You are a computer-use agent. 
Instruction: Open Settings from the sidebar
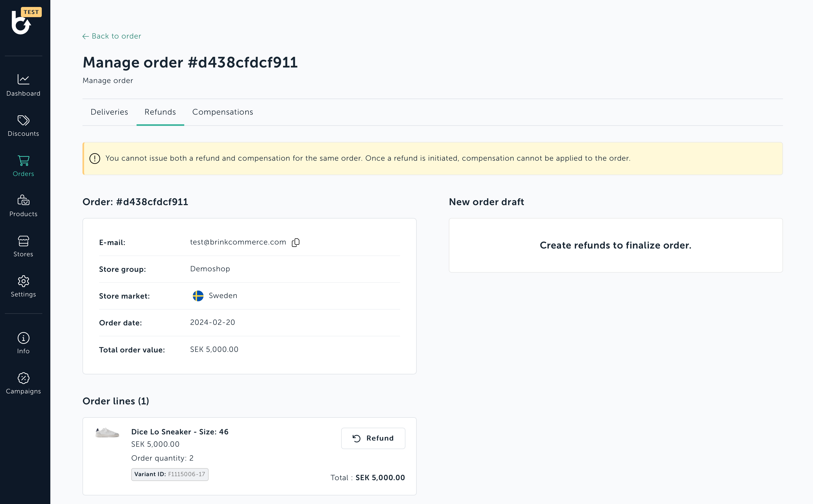pyautogui.click(x=23, y=286)
